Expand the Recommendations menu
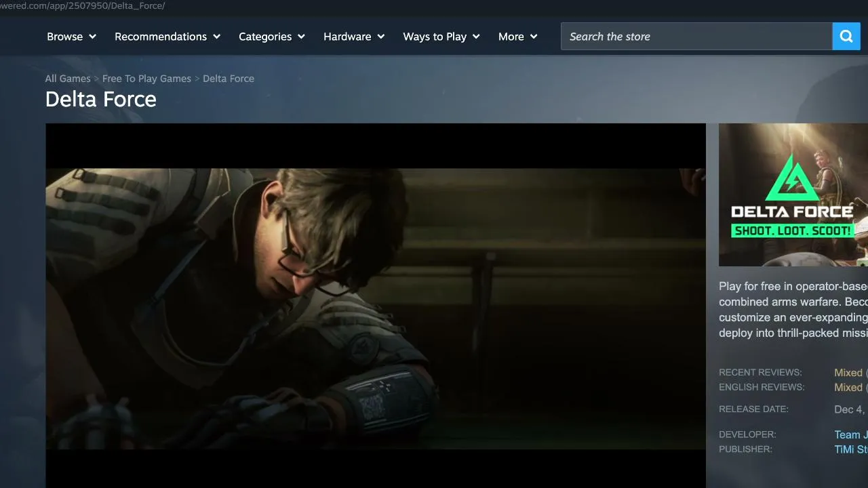 [x=167, y=37]
